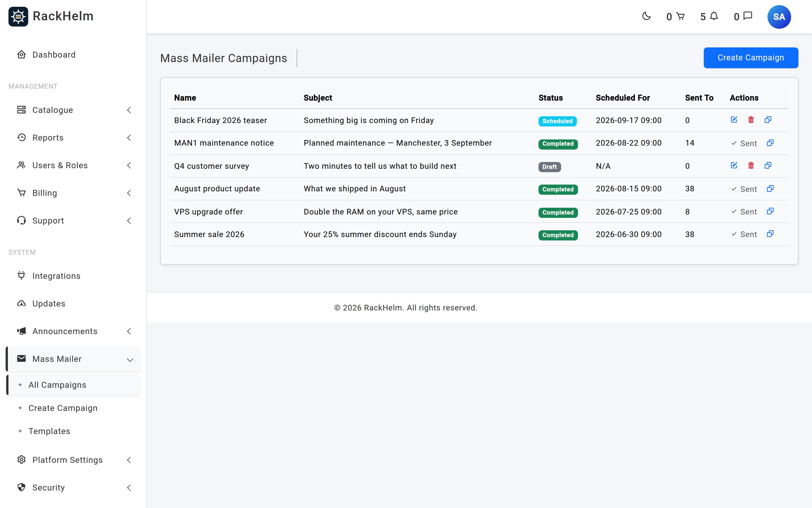
Task: Open the shopping cart icon
Action: (680, 16)
